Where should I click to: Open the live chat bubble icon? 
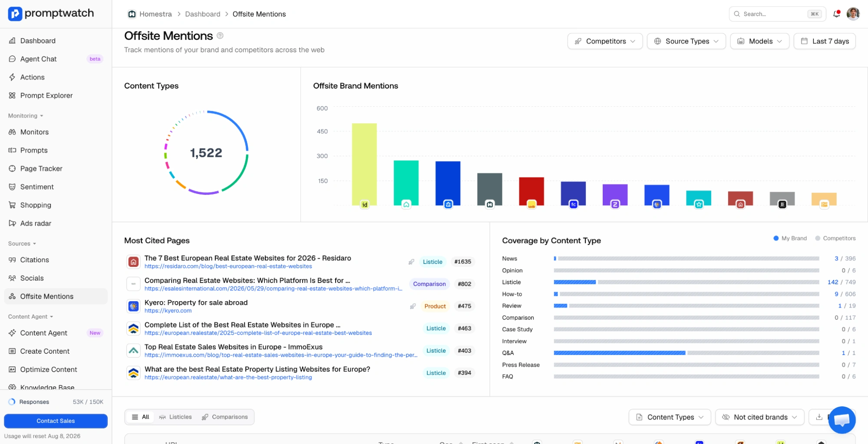[x=842, y=420]
